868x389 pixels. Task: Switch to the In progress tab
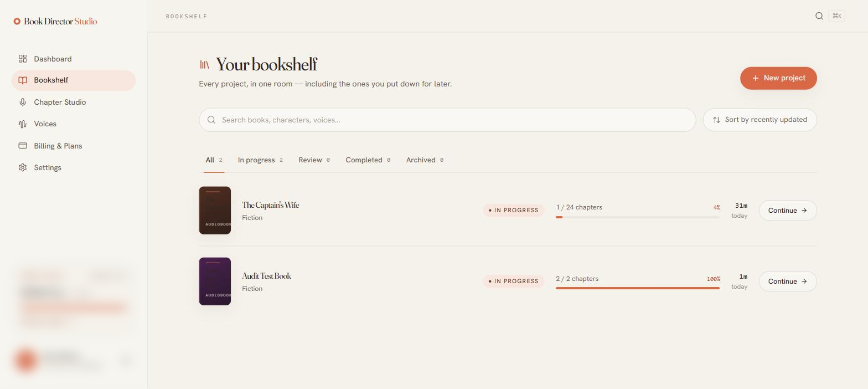click(260, 160)
